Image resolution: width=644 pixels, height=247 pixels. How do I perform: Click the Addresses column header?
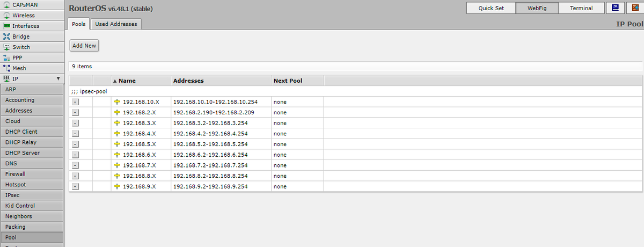coord(221,81)
